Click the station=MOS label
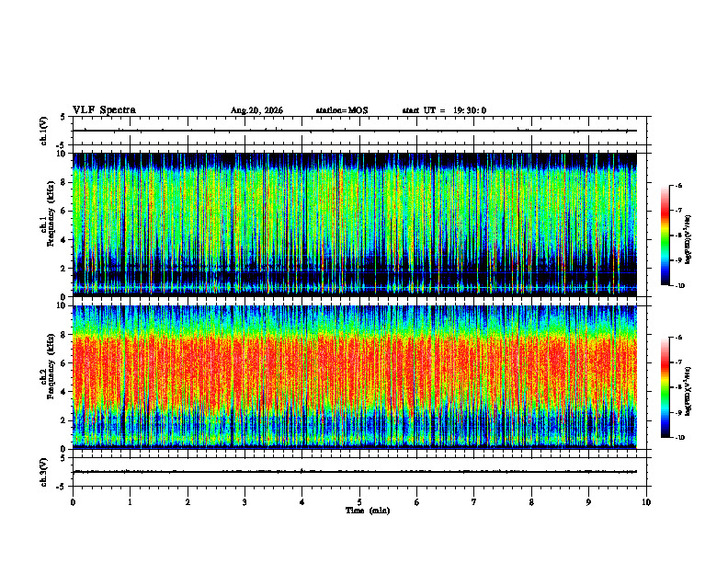The image size is (728, 563). [342, 110]
